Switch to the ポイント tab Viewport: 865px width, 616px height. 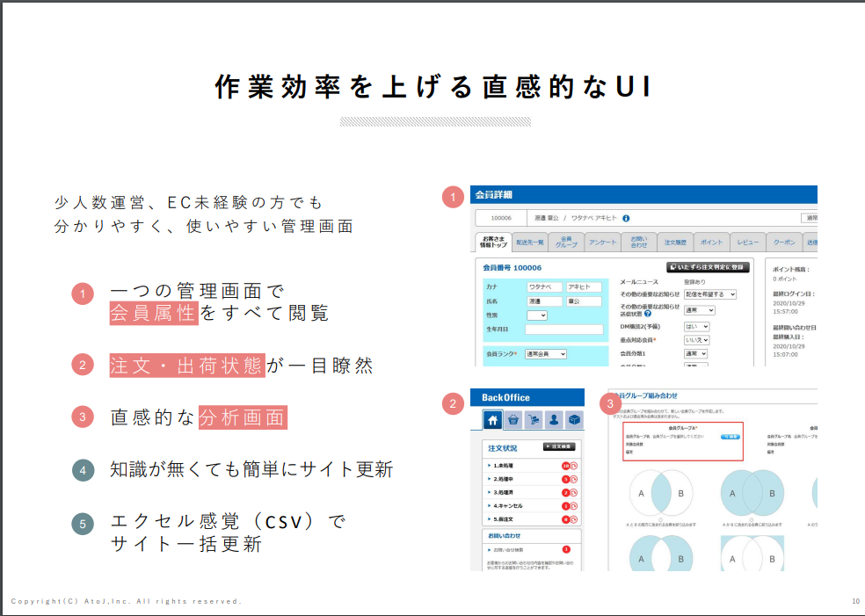tap(712, 243)
